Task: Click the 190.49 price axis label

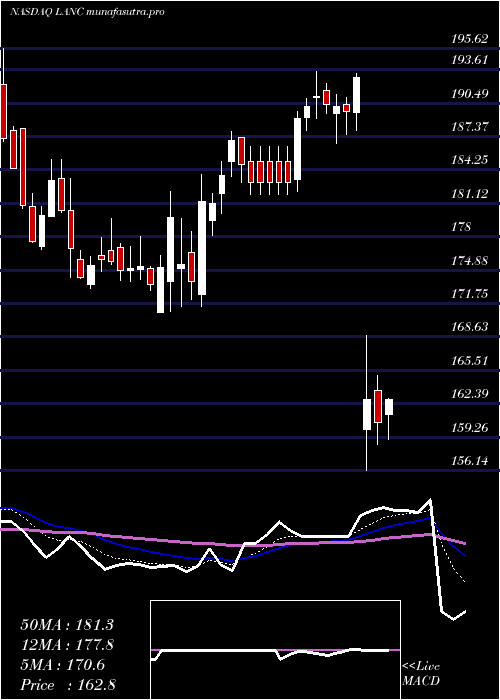Action: click(469, 94)
